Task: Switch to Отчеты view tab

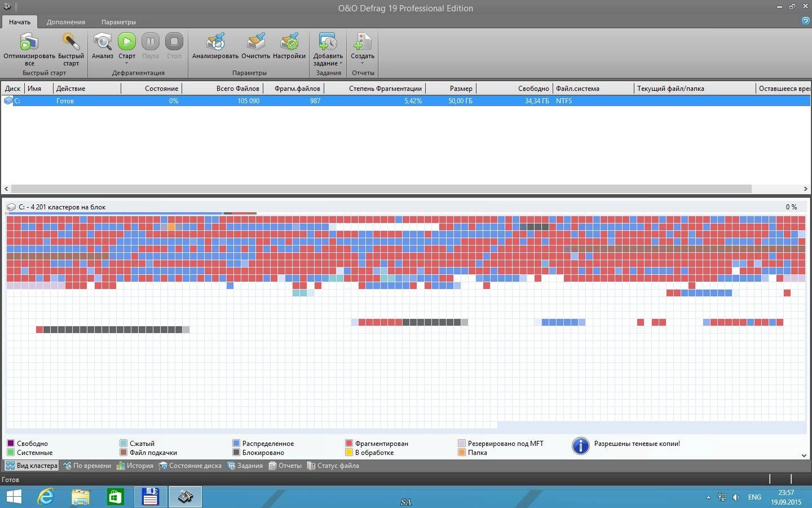Action: [285, 466]
